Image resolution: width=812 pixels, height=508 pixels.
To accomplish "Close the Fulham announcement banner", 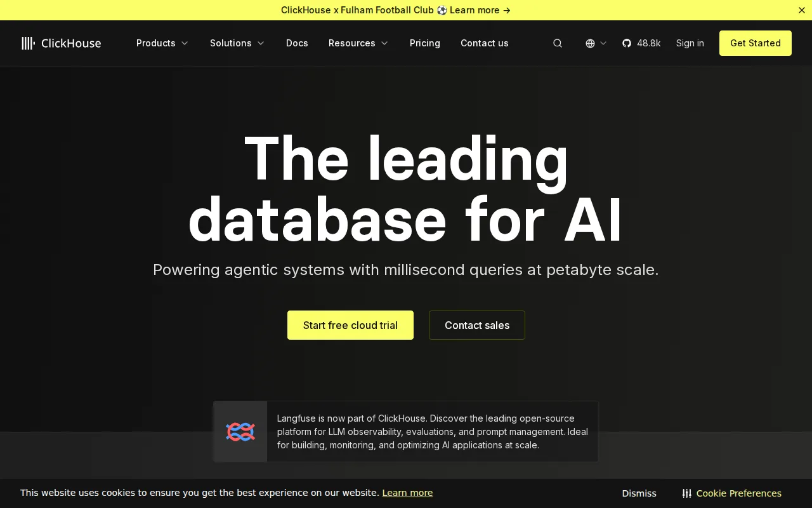I will pos(801,10).
